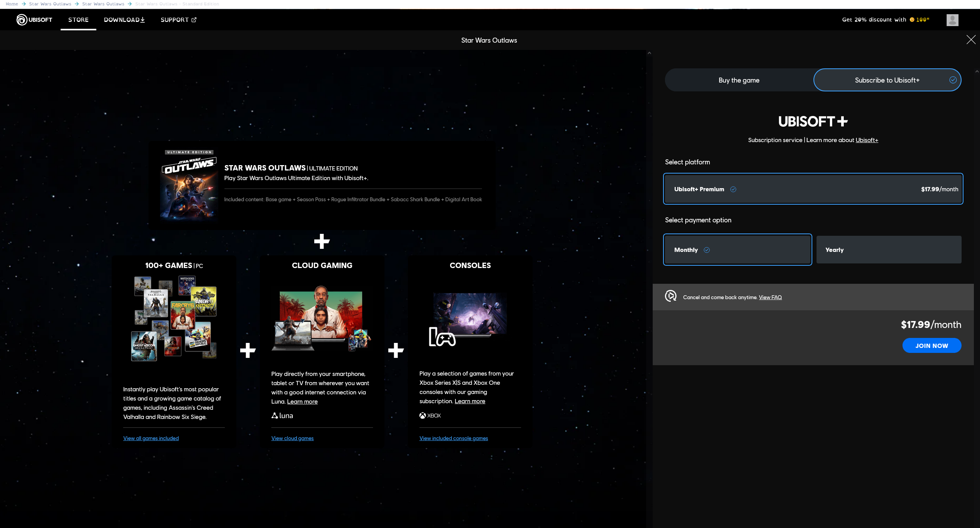Click the "CONSOLES" heading
Screen dimensions: 980x528
click(x=470, y=265)
